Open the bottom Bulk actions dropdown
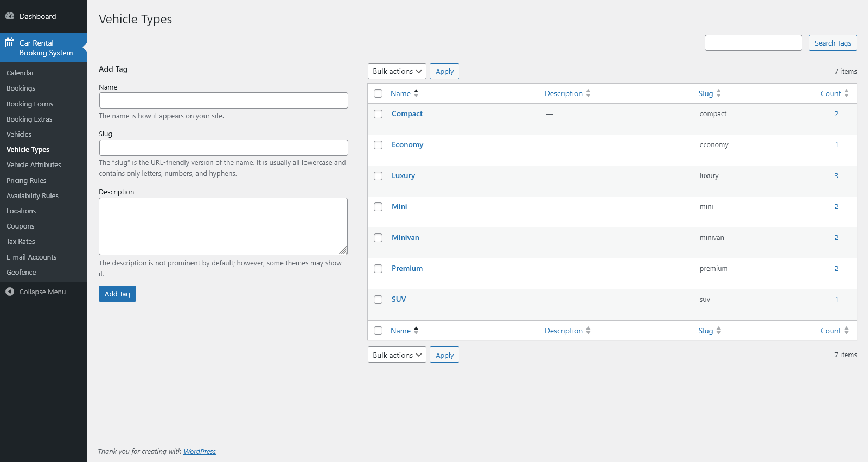 [x=397, y=355]
